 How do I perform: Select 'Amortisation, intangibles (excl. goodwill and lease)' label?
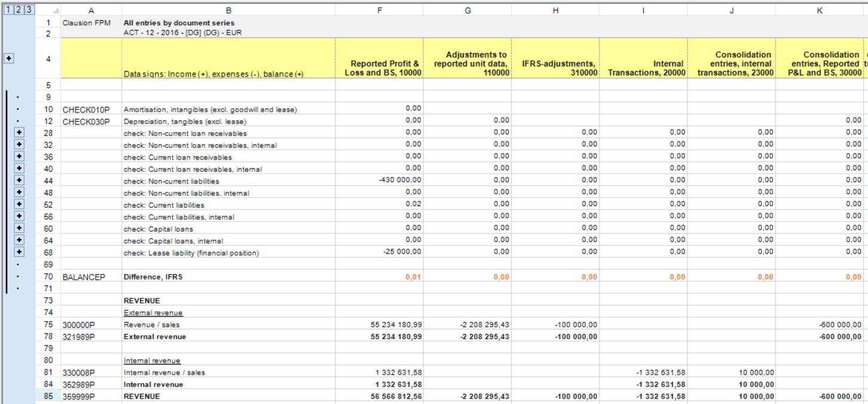pos(211,109)
